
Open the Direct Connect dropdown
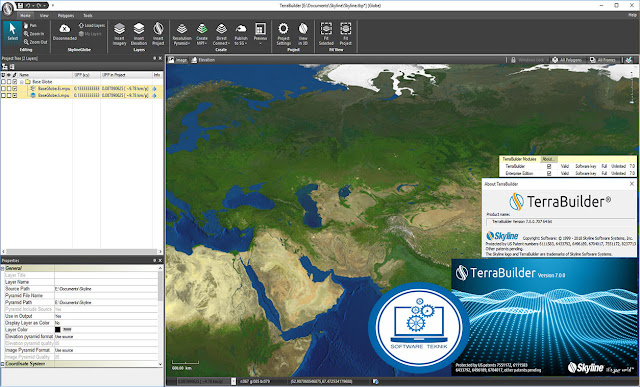(221, 33)
